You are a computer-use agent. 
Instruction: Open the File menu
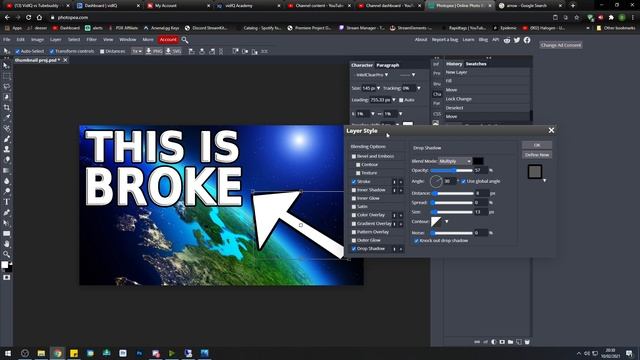(x=7, y=40)
